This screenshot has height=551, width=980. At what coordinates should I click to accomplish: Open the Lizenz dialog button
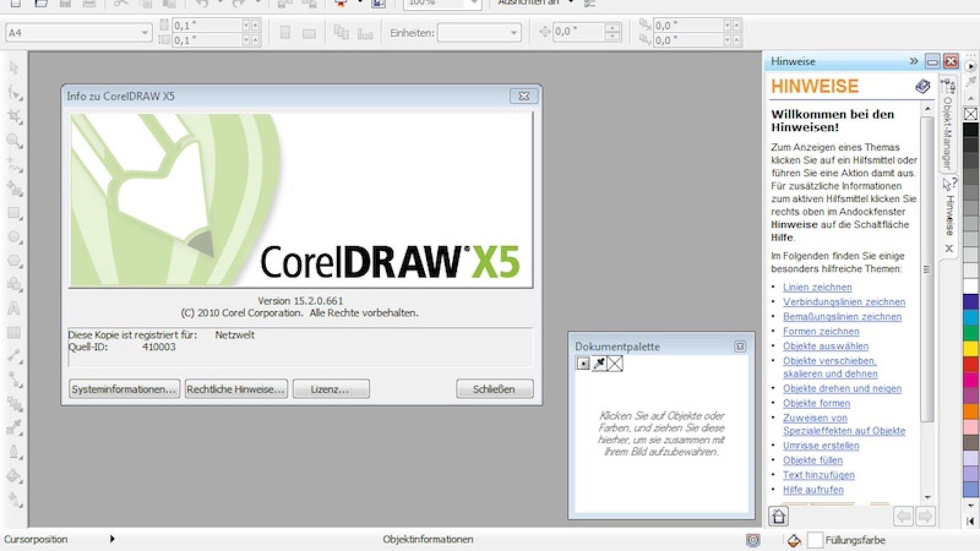pyautogui.click(x=331, y=389)
